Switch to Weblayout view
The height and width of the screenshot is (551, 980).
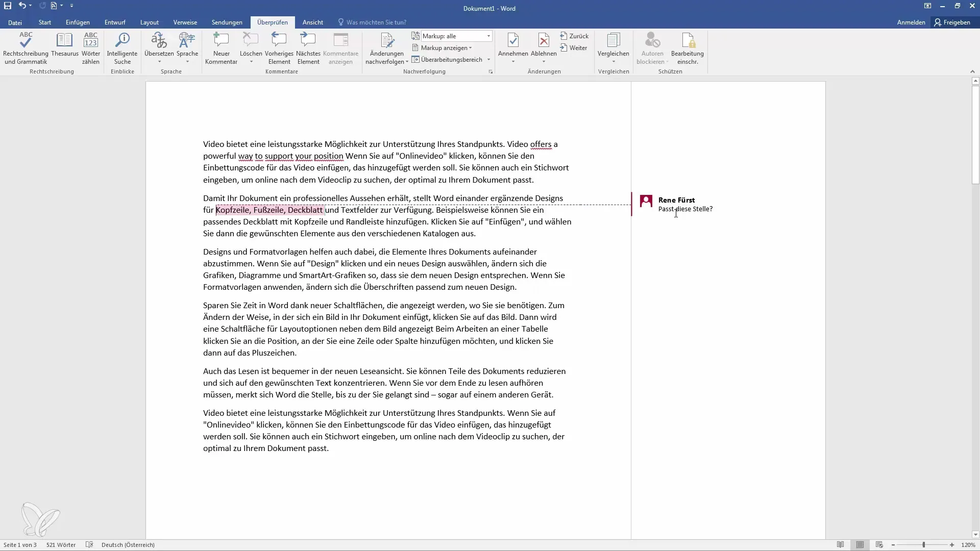(879, 545)
